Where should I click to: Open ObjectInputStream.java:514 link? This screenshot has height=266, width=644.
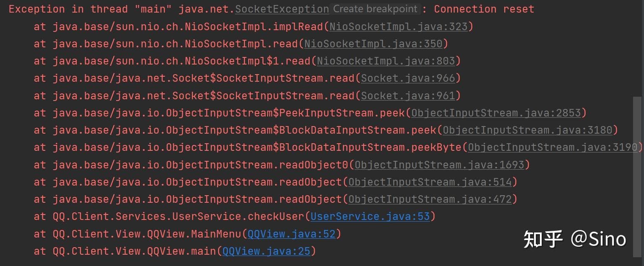(430, 182)
